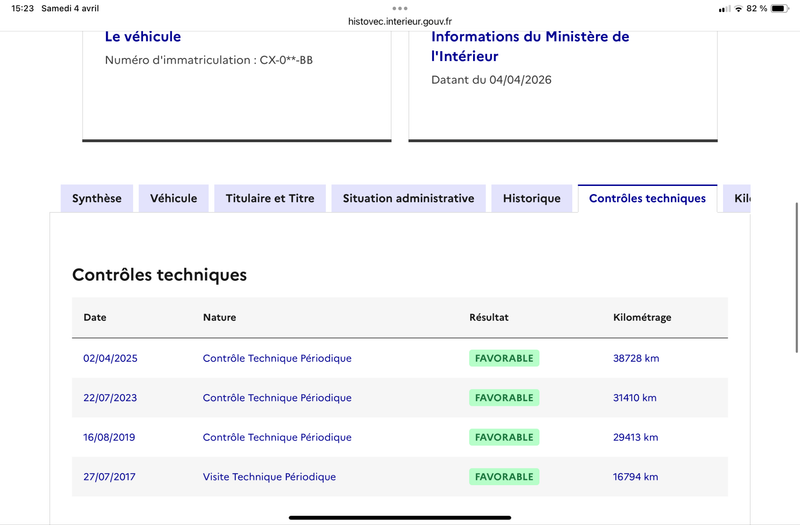
Task: Tap the battery icon in status bar
Action: (x=780, y=9)
